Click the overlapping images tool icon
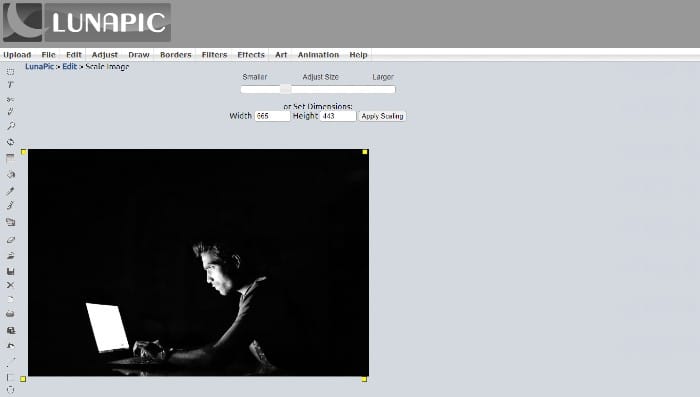 pyautogui.click(x=10, y=222)
